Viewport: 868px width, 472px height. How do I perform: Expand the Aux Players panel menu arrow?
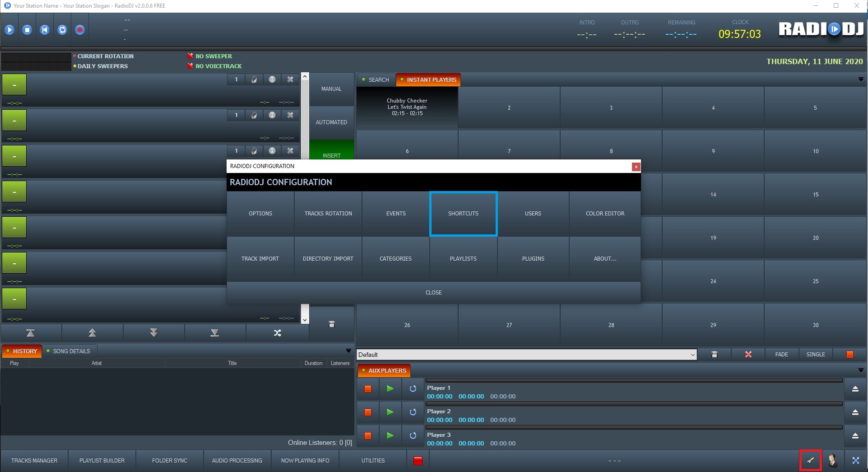tap(861, 370)
